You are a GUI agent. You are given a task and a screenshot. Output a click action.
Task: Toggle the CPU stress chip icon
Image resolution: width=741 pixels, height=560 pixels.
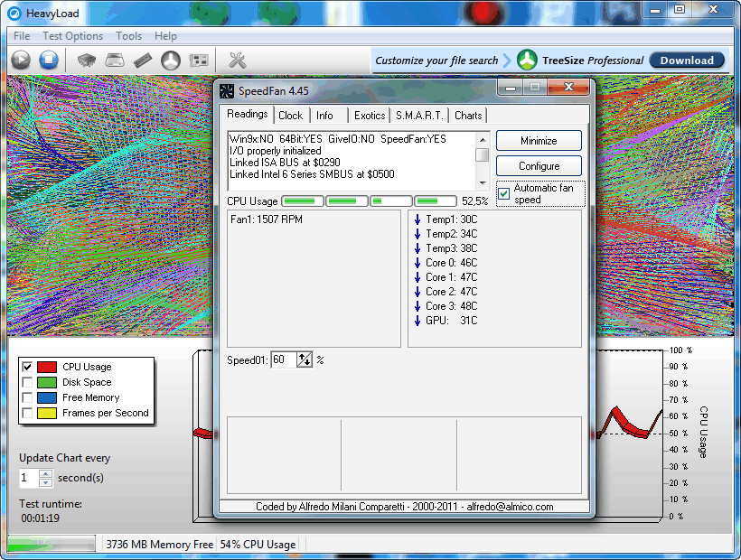pyautogui.click(x=86, y=61)
